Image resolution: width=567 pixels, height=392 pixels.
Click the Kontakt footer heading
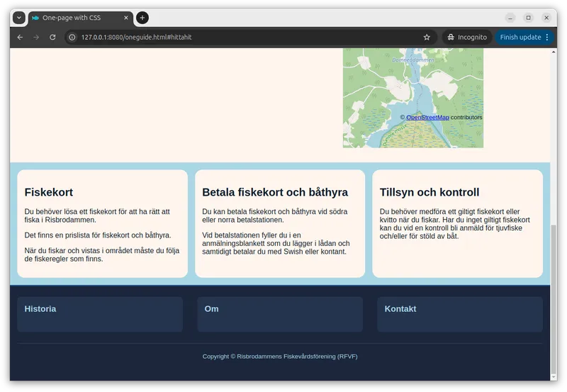point(400,309)
